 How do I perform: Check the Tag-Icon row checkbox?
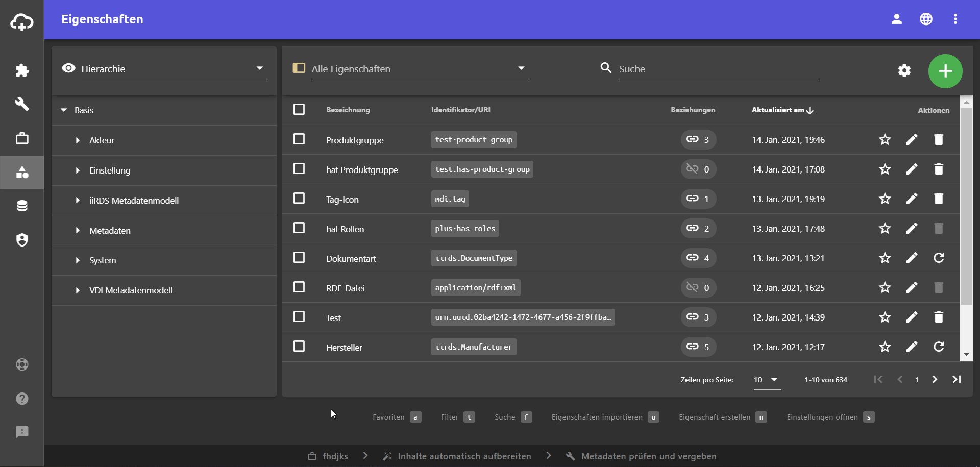click(x=299, y=198)
